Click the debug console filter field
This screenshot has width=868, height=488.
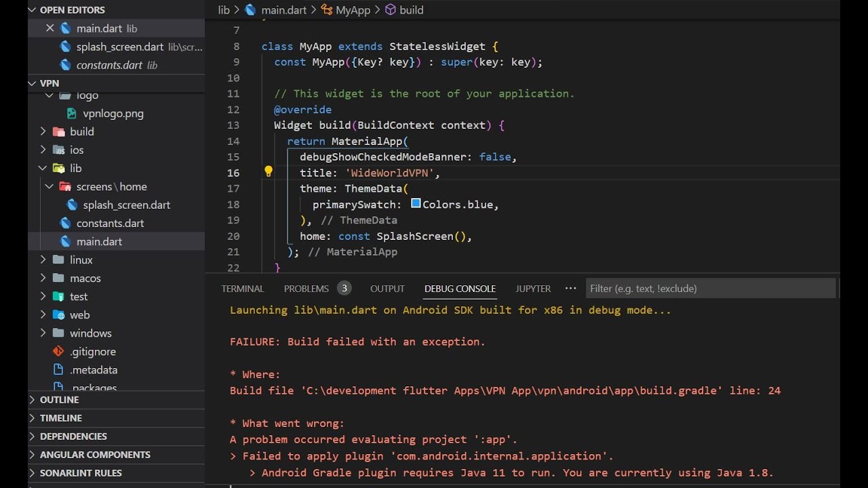point(710,289)
